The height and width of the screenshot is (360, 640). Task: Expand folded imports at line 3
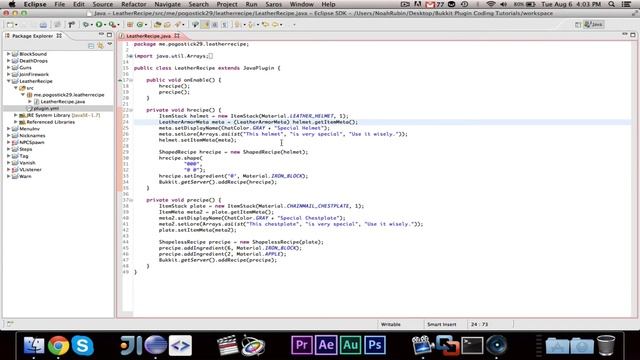tap(131, 56)
